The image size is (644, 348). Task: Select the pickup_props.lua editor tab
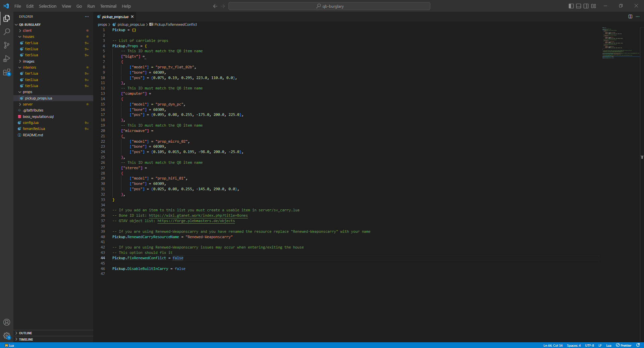point(115,17)
